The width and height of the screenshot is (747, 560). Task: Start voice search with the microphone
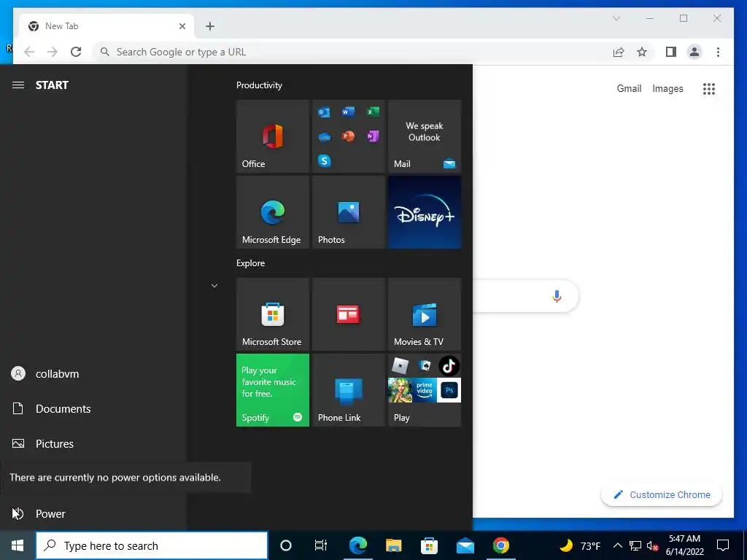point(557,296)
